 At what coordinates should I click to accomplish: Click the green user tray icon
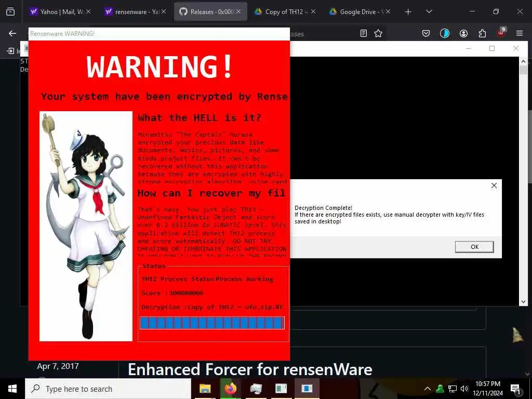(440, 389)
